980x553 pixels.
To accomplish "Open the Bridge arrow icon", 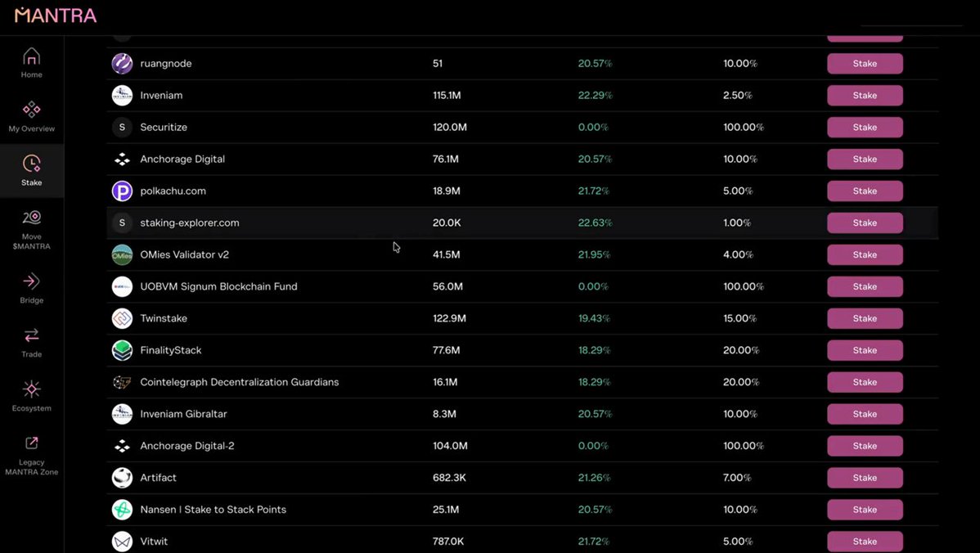I will coord(31,281).
